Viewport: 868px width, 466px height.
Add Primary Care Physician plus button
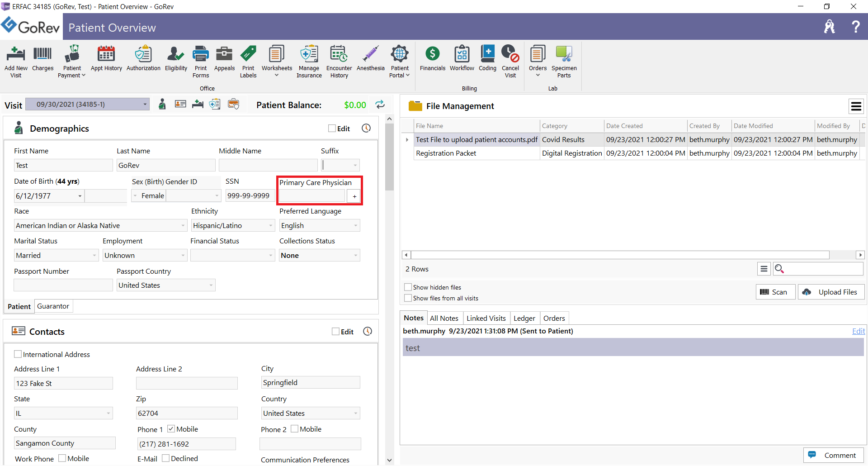[x=354, y=196]
